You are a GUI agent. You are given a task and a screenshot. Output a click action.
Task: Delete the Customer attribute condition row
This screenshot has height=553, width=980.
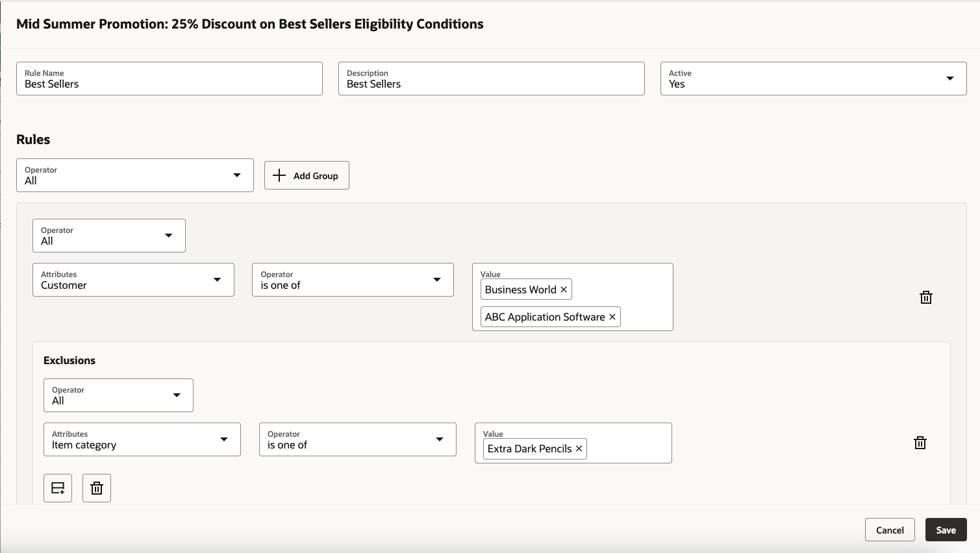(926, 297)
